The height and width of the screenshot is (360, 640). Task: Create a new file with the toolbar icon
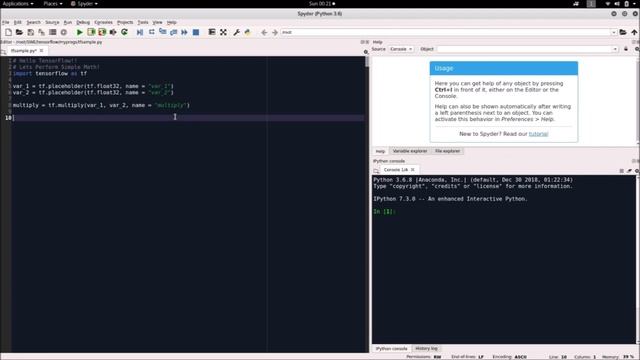coord(8,32)
